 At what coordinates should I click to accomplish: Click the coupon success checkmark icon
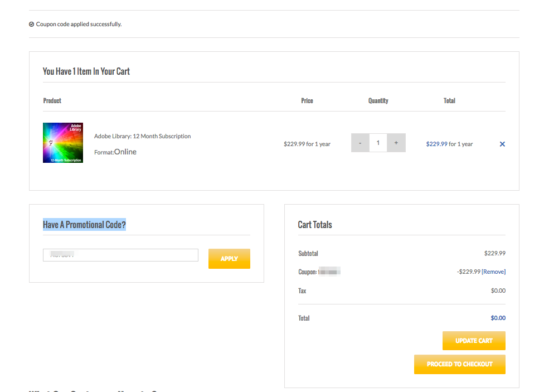click(x=32, y=25)
